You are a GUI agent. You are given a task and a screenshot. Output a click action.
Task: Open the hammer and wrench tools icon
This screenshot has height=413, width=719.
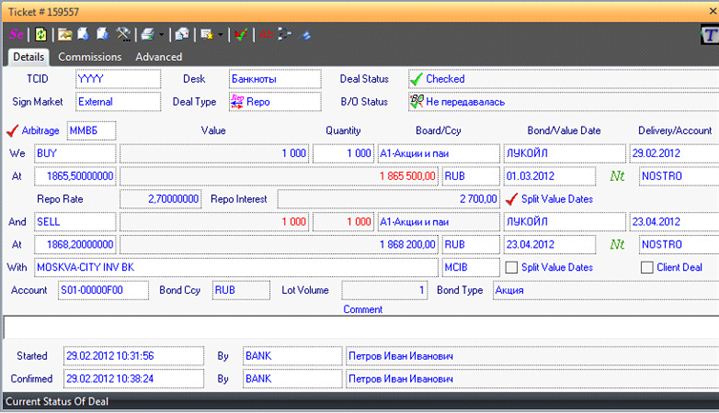coord(123,34)
